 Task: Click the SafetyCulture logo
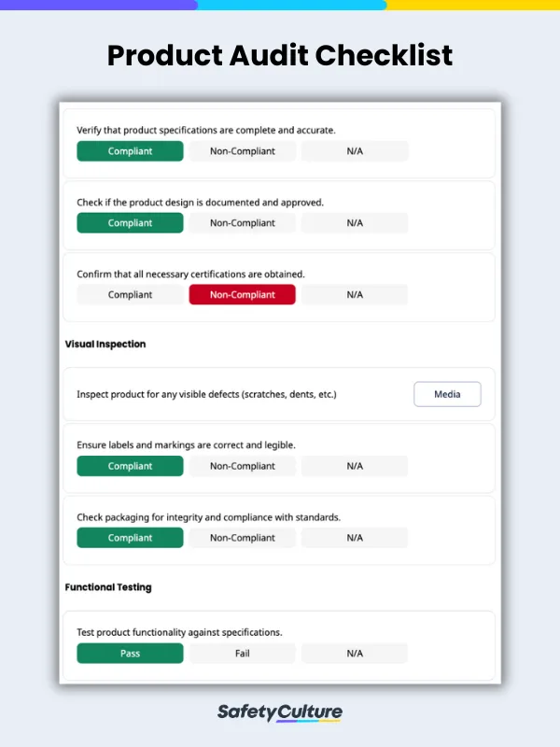tap(280, 712)
